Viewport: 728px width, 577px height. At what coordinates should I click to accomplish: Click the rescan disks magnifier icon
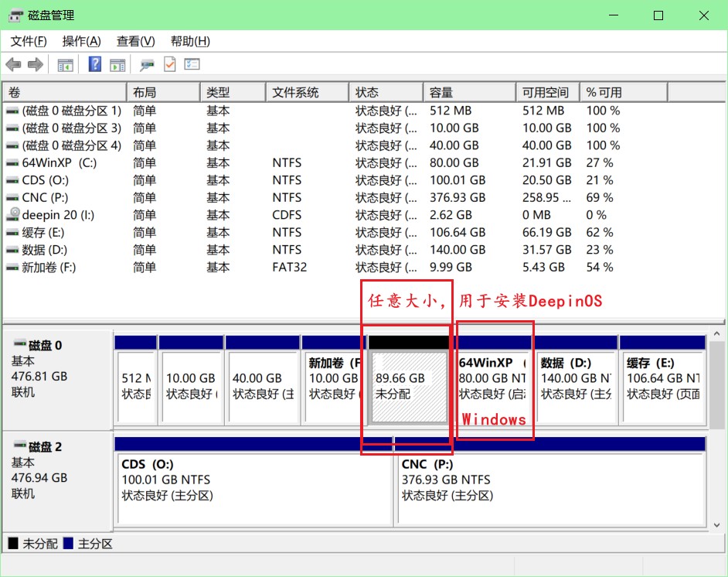(x=147, y=65)
